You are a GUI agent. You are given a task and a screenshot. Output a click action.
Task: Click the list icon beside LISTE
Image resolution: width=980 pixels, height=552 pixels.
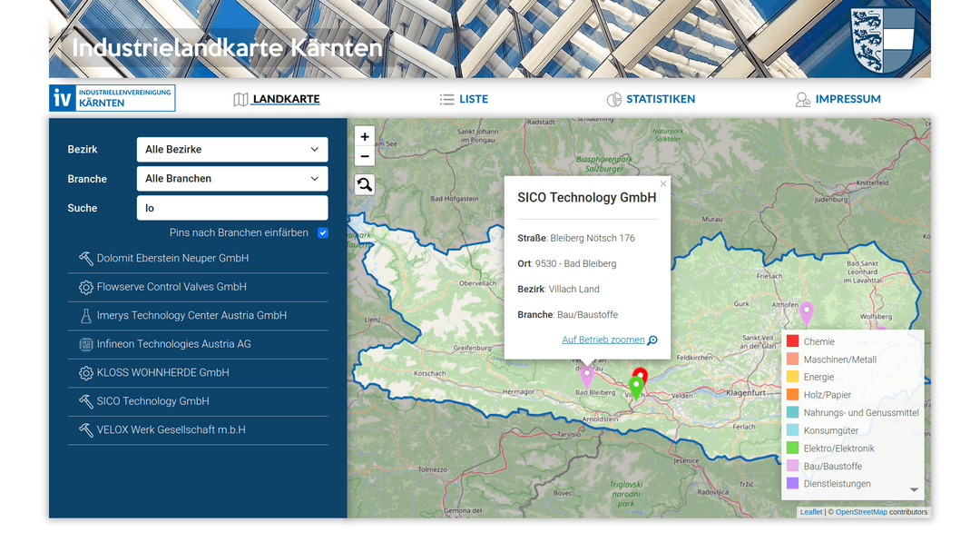(446, 99)
